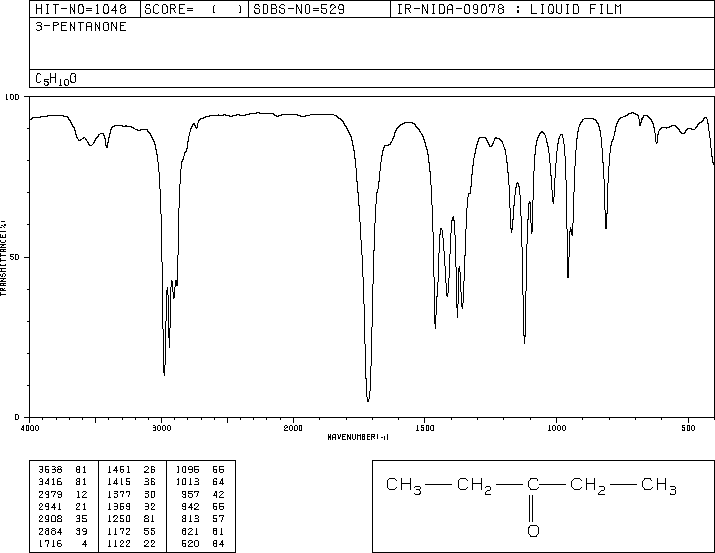This screenshot has height=553, width=715.
Task: Click the sharp peak bottom near 1122
Action: pyautogui.click(x=524, y=341)
